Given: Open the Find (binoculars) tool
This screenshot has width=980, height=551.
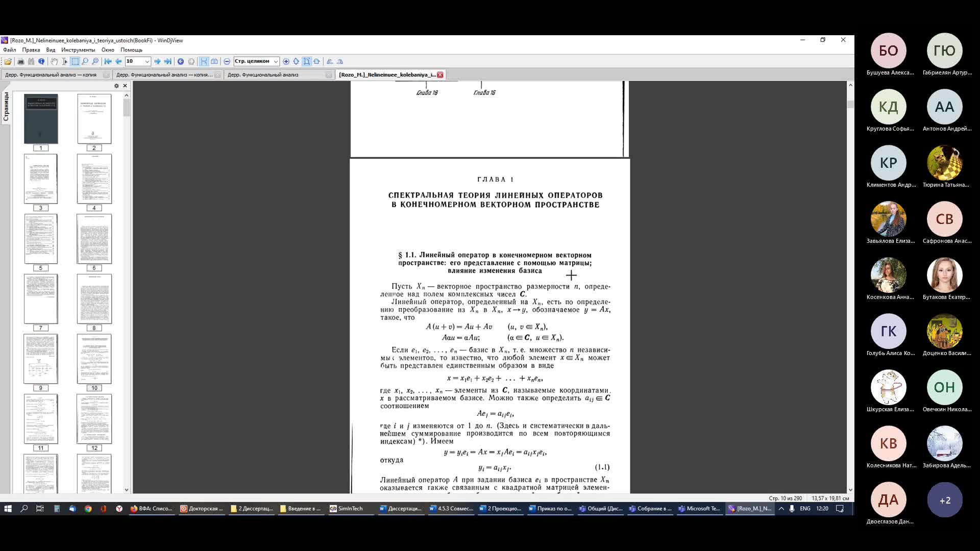Looking at the screenshot, I should pos(31,61).
